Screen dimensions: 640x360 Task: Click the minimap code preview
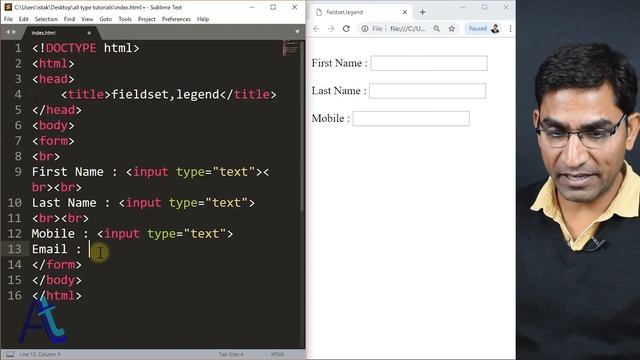pos(290,48)
